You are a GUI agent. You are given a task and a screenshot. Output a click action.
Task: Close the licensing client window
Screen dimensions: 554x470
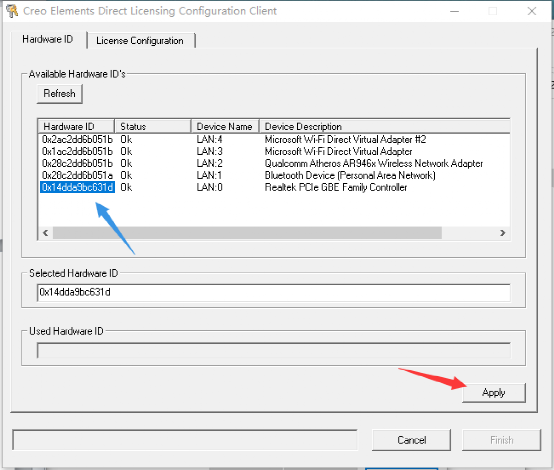point(532,11)
